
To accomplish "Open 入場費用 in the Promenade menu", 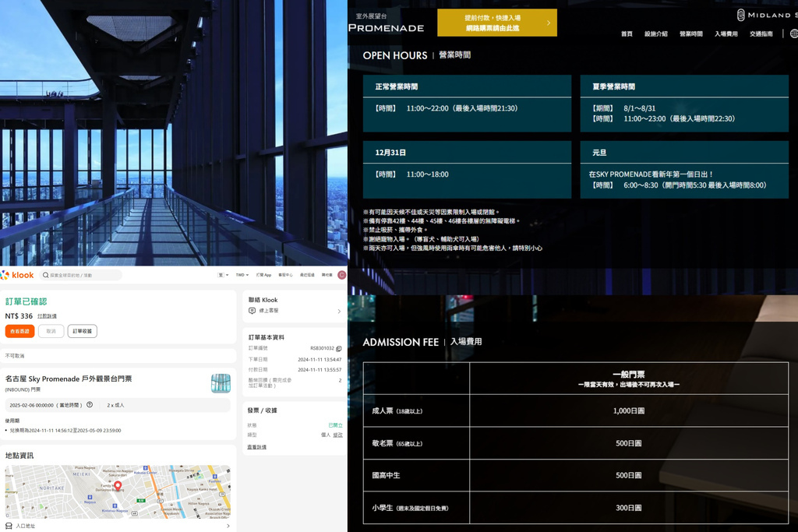I will [x=726, y=34].
